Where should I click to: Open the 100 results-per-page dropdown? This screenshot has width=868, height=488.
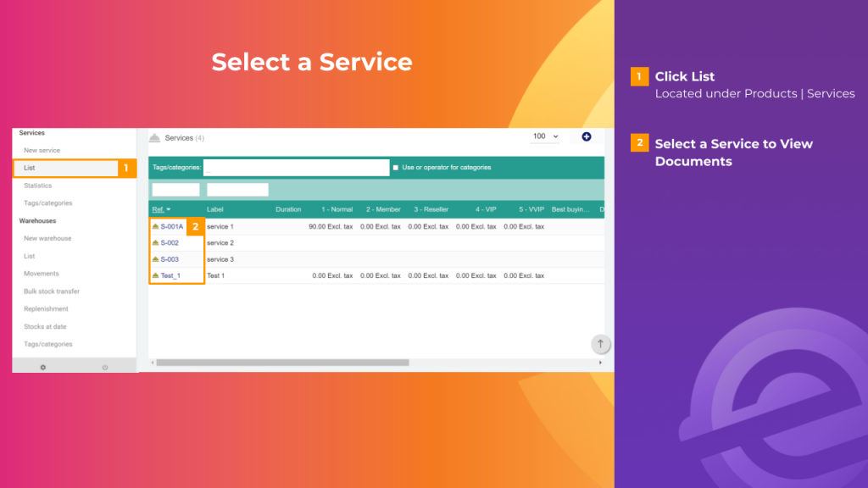[x=544, y=136]
